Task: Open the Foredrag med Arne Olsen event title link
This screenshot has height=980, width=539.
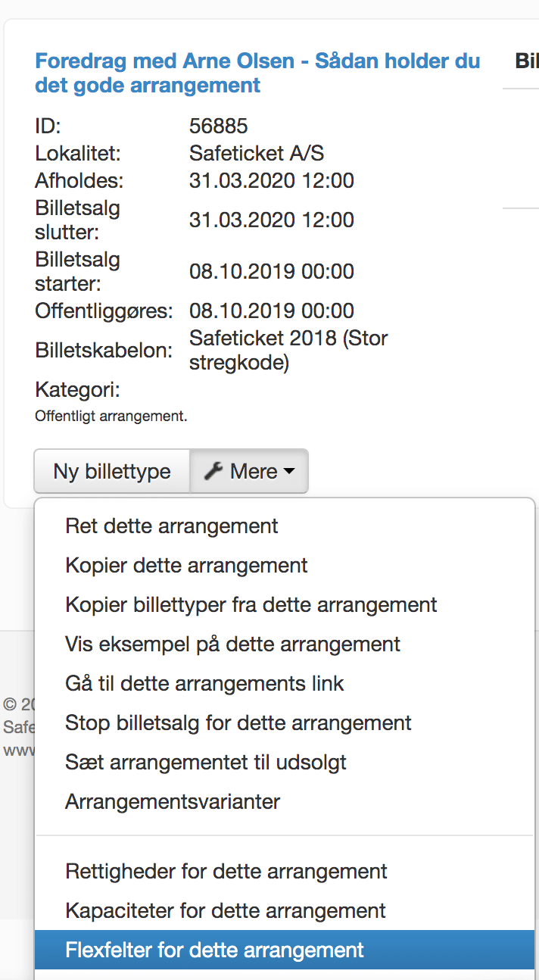Action: click(x=257, y=73)
